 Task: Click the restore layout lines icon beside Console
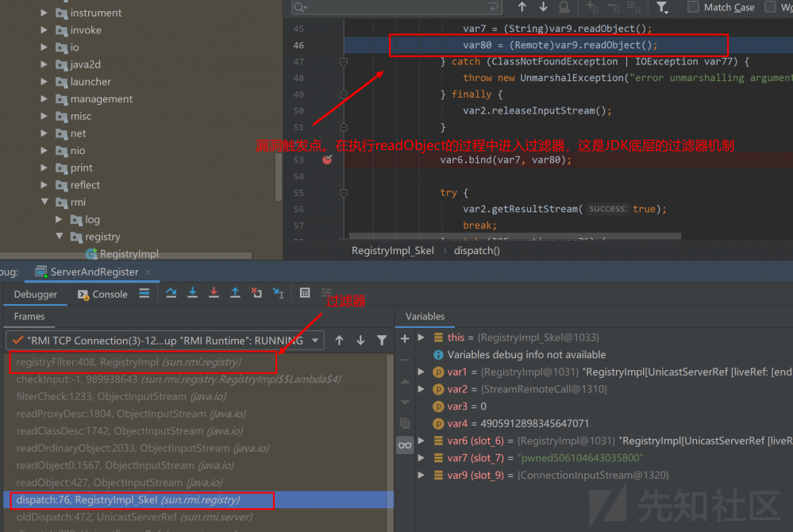pos(144,293)
